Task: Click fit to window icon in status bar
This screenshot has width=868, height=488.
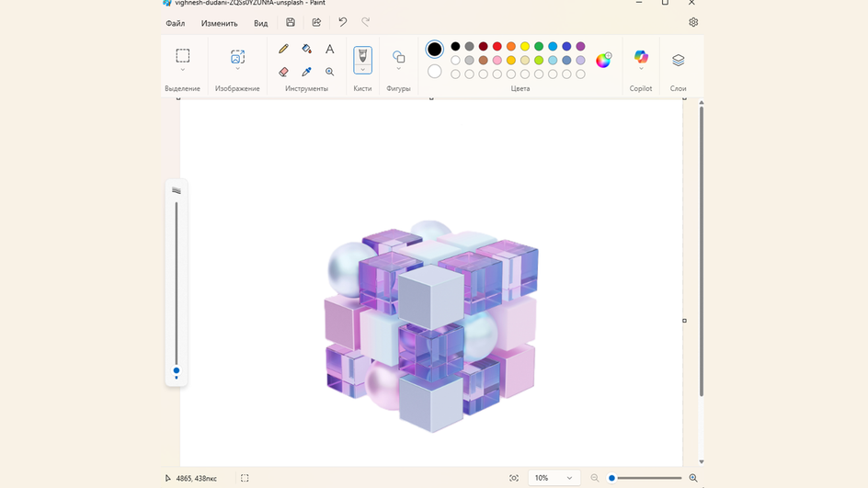Action: 514,478
